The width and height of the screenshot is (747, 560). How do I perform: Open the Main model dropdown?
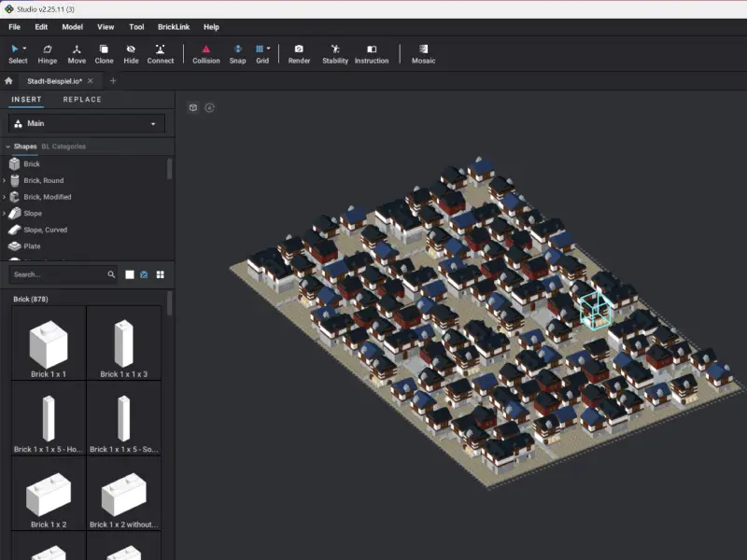point(85,123)
